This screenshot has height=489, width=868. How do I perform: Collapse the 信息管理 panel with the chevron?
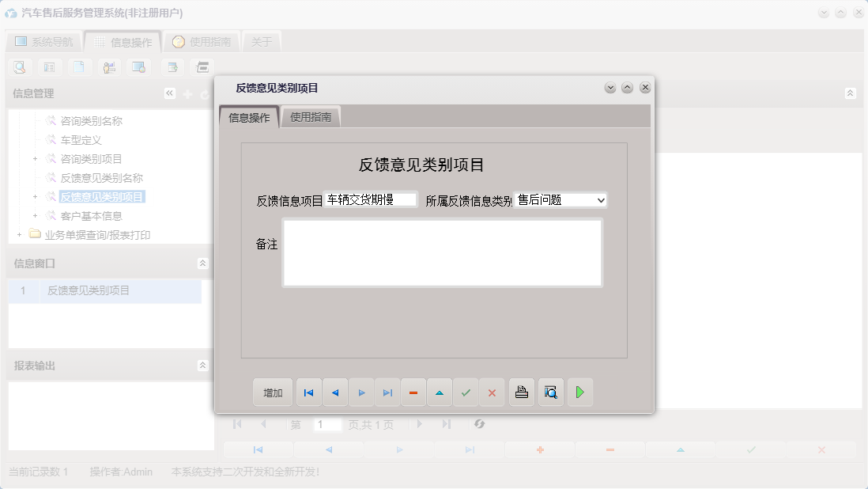coord(169,93)
